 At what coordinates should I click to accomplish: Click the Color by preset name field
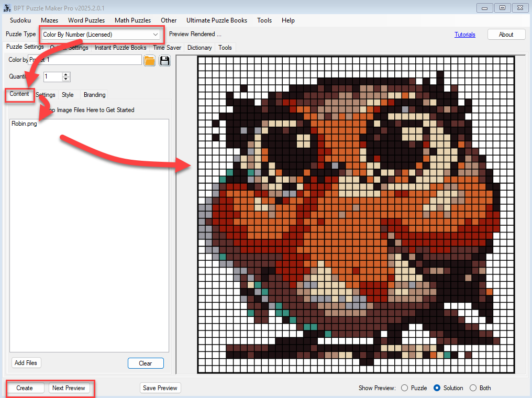(84, 60)
